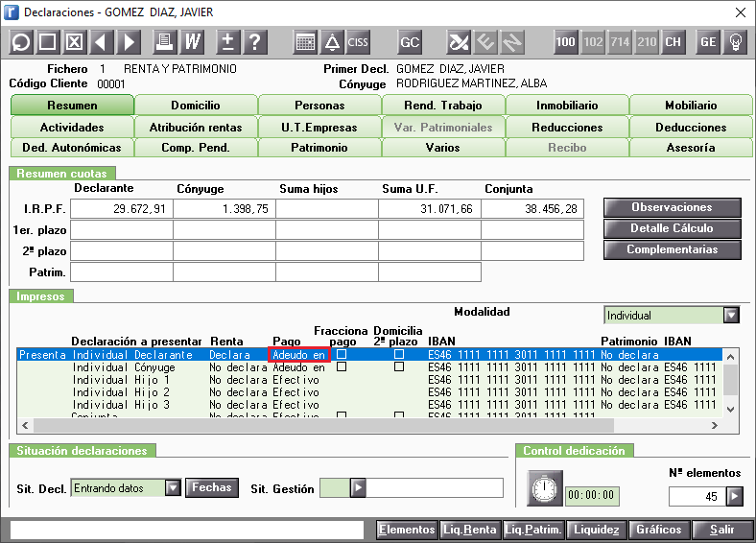
Task: Start the stopwatch in Control dedicación
Action: point(545,488)
